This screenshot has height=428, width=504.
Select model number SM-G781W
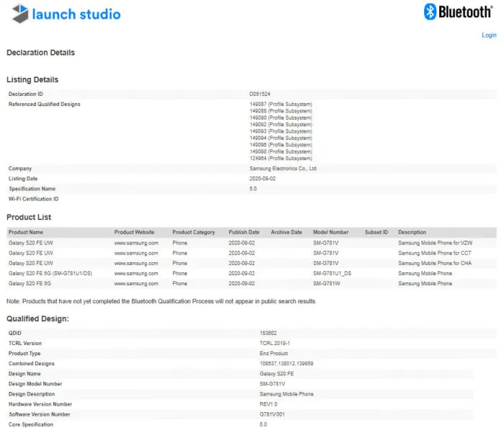tap(327, 284)
